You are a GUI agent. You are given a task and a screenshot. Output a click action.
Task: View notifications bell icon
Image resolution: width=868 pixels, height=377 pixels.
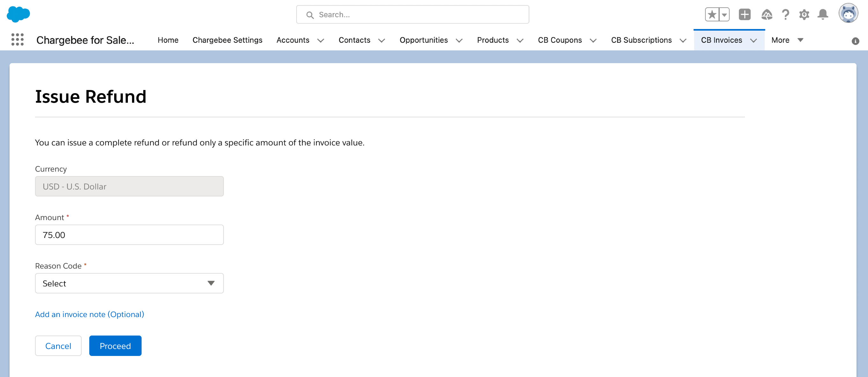823,14
